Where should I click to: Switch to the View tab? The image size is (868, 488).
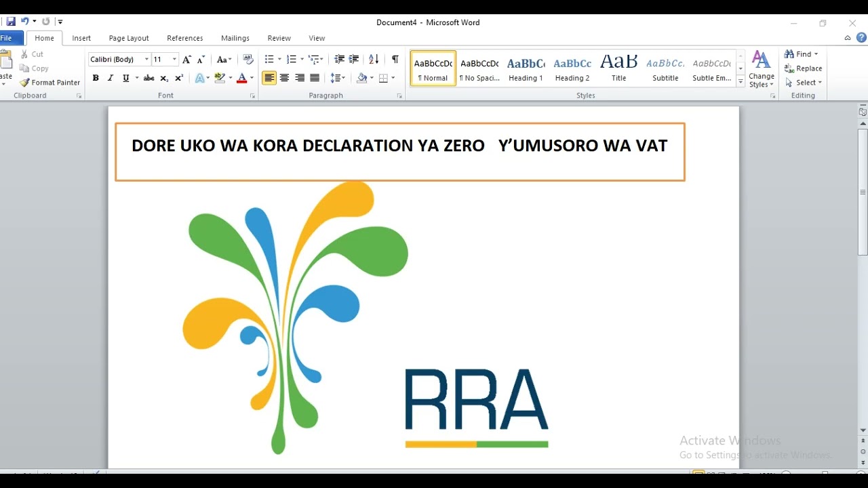pyautogui.click(x=317, y=39)
